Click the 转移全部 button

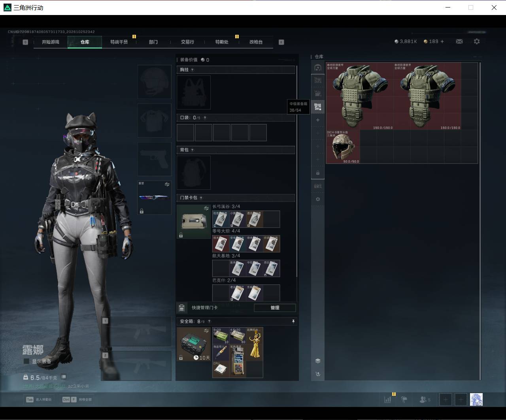pyautogui.click(x=77, y=399)
